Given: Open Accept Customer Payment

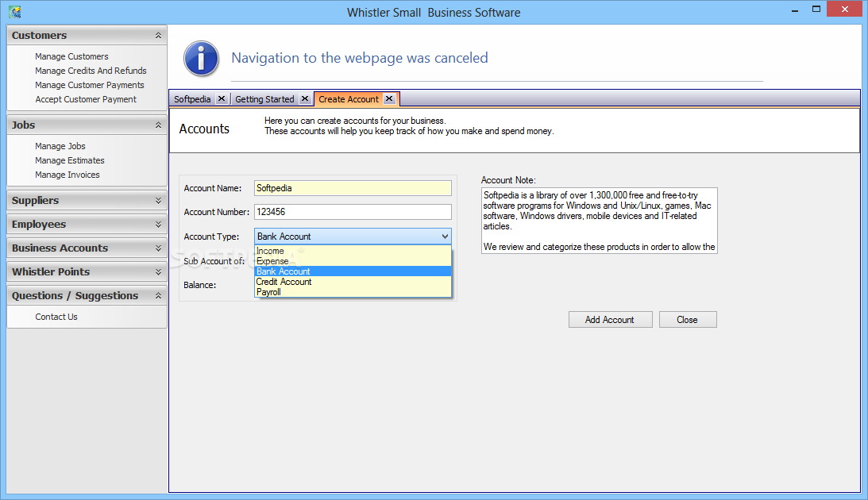Looking at the screenshot, I should [x=86, y=99].
